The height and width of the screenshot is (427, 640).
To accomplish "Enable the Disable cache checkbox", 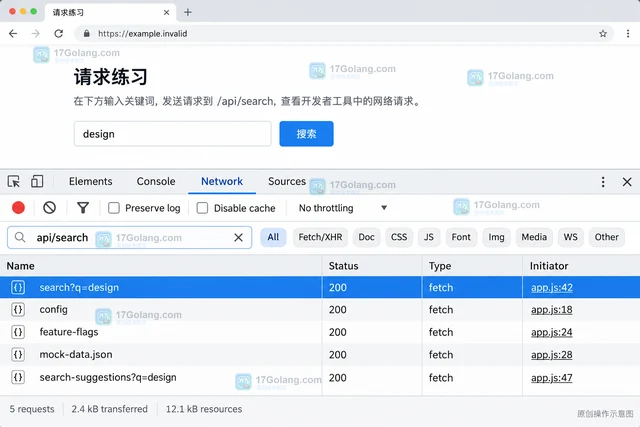I will [x=202, y=208].
